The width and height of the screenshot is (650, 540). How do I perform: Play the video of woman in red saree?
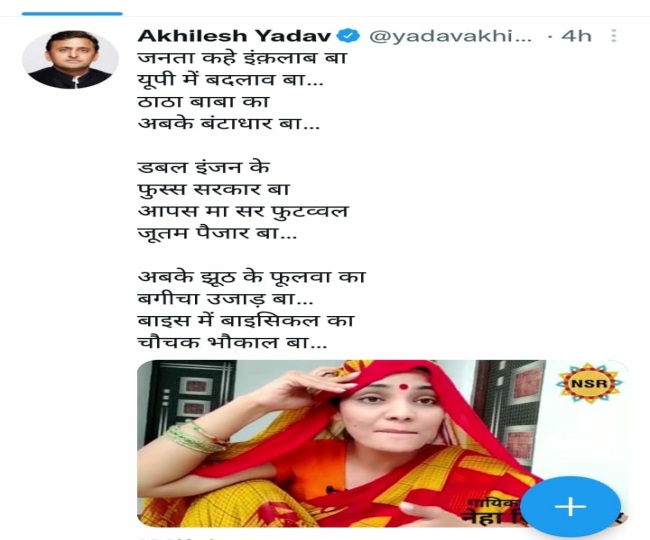point(382,443)
